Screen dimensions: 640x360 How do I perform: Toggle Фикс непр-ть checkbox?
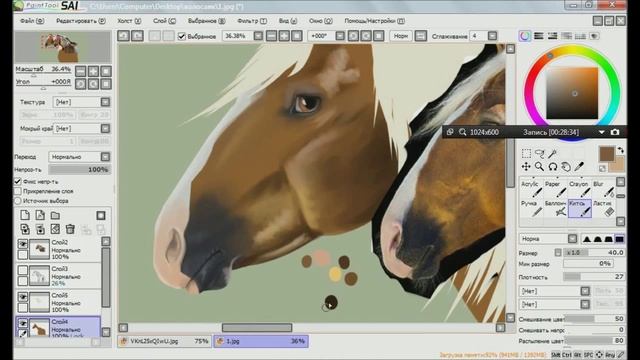point(18,181)
